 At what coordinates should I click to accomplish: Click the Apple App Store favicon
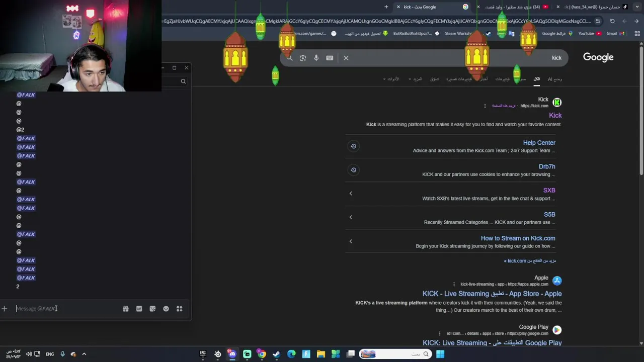[x=557, y=281]
